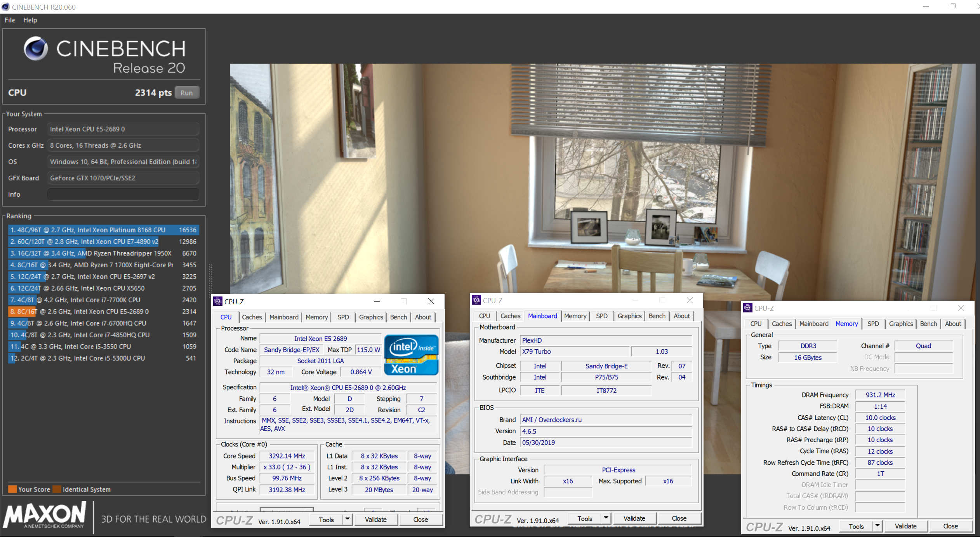Click Close button in Mainboard window
The image size is (980, 537).
pyautogui.click(x=679, y=518)
